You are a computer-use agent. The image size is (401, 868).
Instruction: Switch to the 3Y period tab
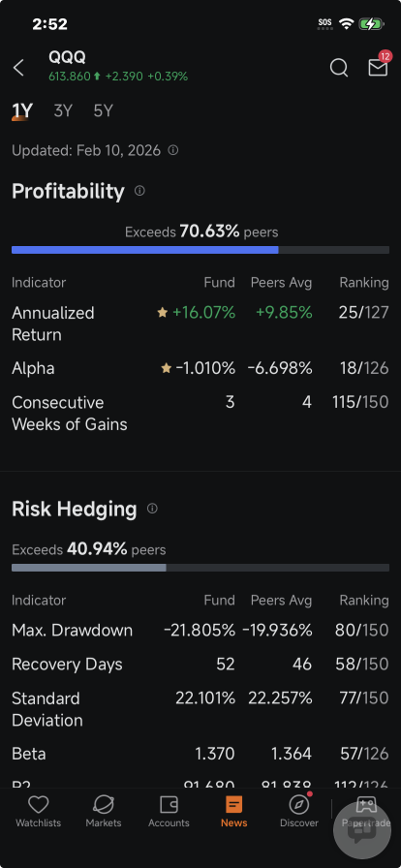click(63, 111)
